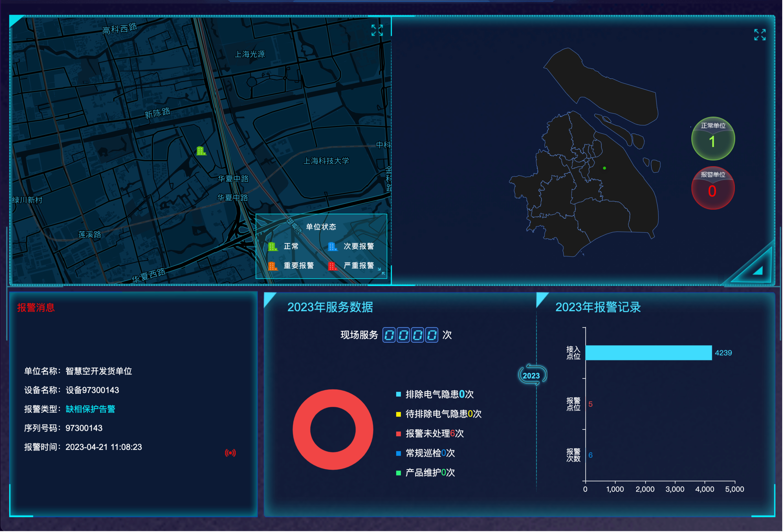Click the street map fullscreen expand icon
This screenshot has width=784, height=532.
[377, 30]
